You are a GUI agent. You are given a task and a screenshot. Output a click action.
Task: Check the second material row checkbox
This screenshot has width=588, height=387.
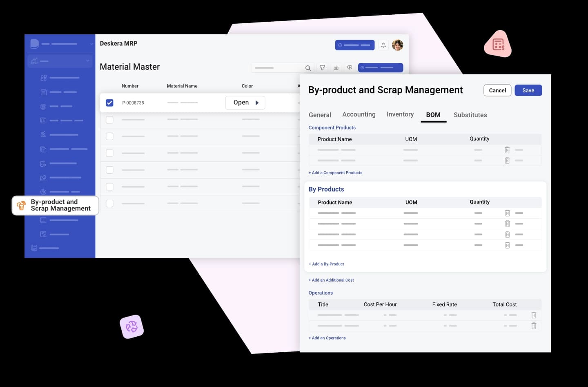(x=109, y=120)
